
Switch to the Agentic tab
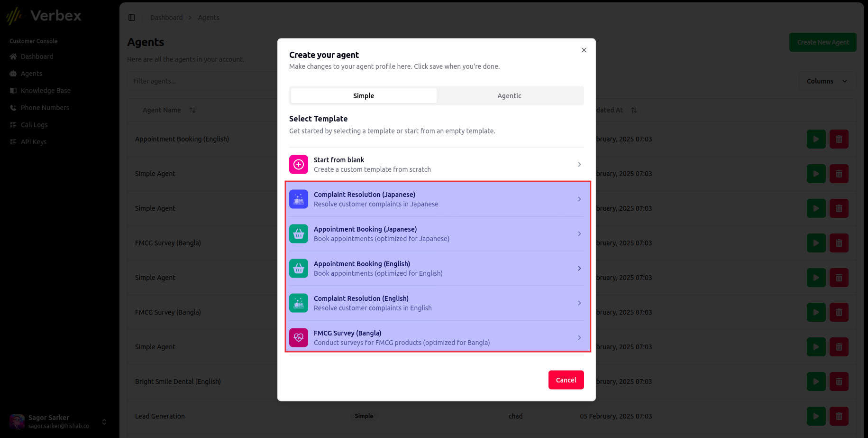pos(509,95)
